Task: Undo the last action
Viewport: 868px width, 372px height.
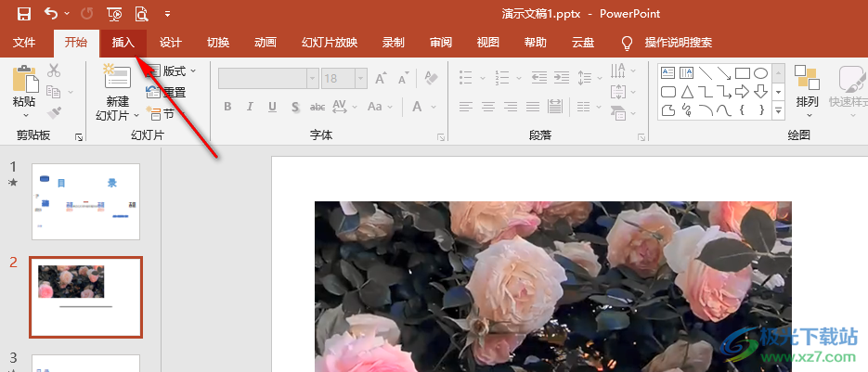Action: coord(51,14)
